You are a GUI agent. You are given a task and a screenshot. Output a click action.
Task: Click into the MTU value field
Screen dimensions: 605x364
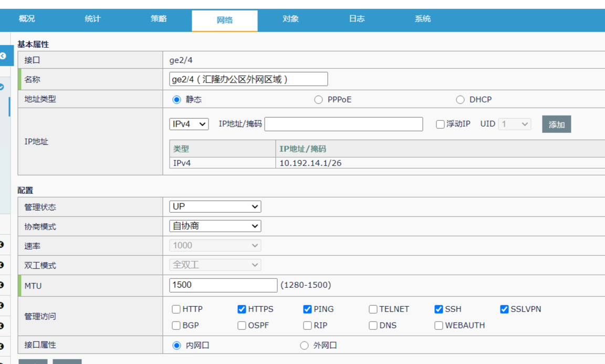click(223, 285)
